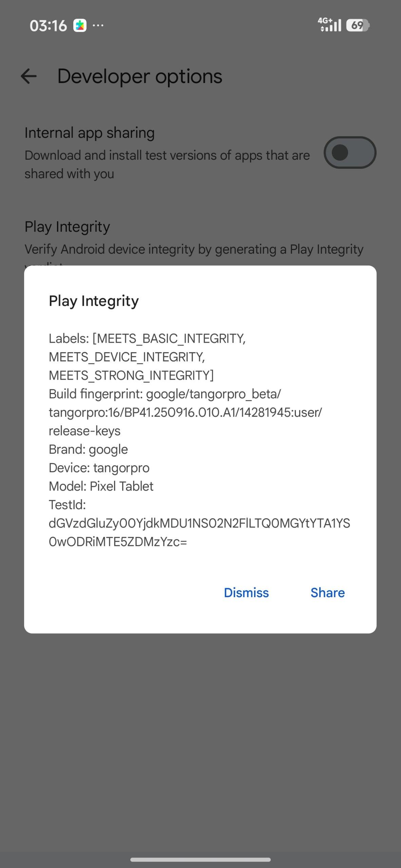
Task: Tap the Play Integrity dialog title
Action: (94, 301)
